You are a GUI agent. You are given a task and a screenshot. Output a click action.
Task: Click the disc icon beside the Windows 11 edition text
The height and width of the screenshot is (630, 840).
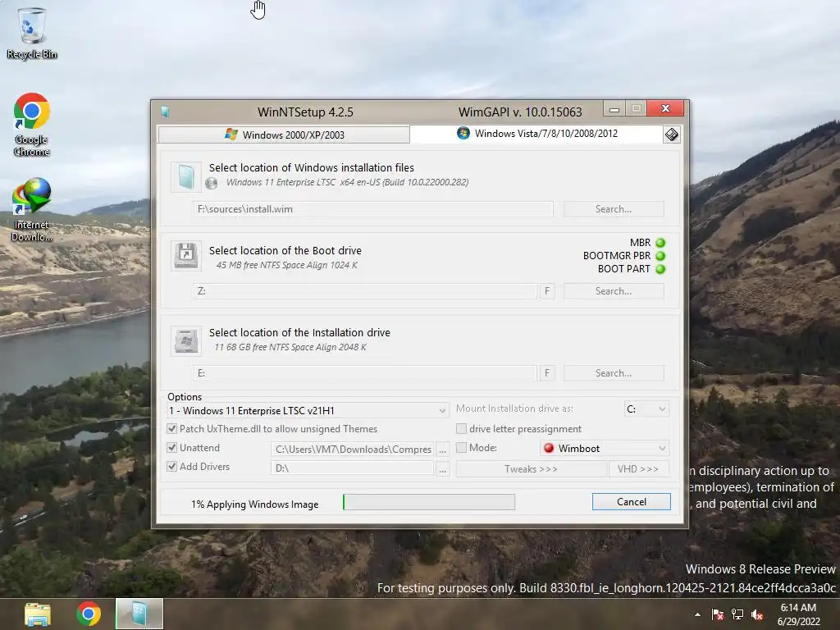[x=212, y=183]
